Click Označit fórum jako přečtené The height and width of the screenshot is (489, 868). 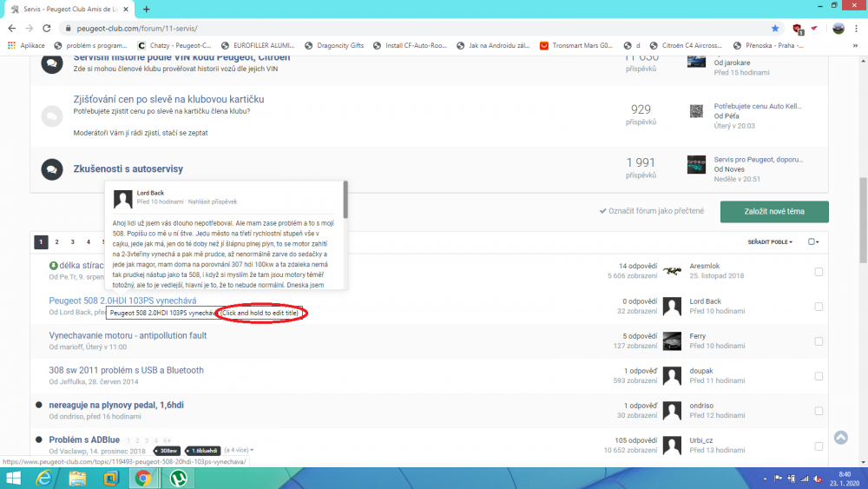coord(652,211)
